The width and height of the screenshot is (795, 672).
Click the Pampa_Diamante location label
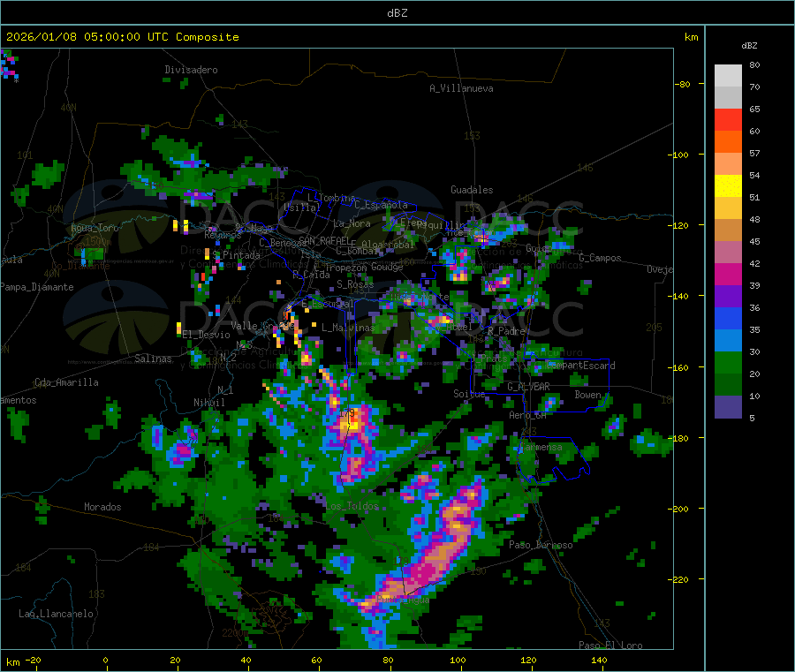[x=37, y=287]
